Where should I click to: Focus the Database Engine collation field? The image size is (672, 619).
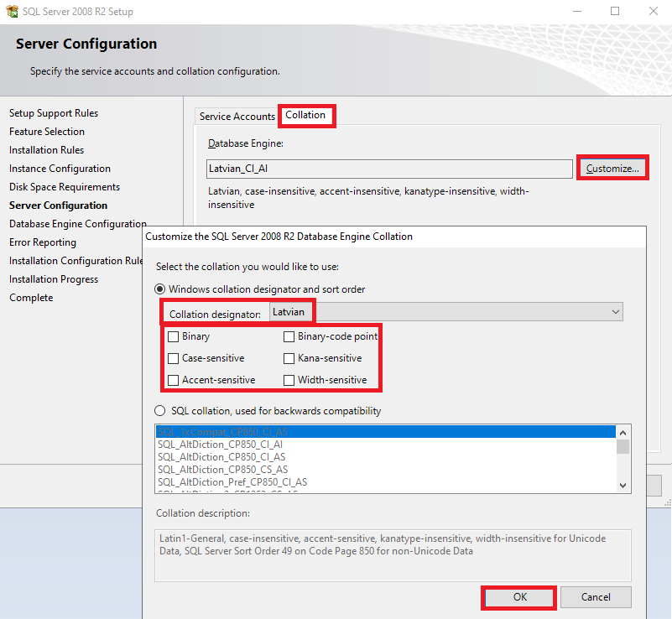point(389,169)
